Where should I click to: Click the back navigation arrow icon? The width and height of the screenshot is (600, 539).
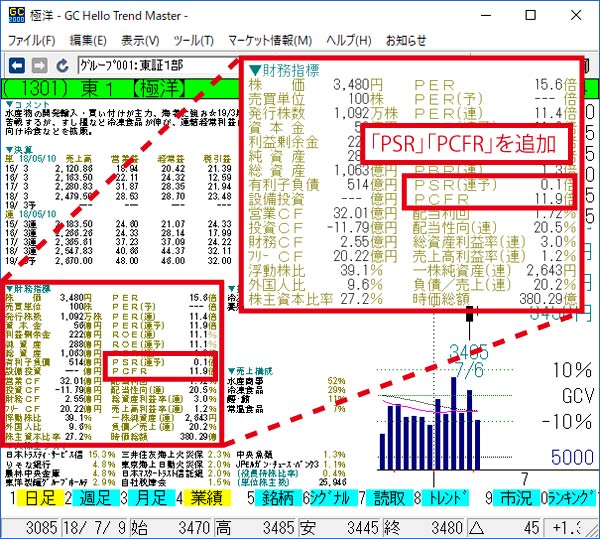17,66
